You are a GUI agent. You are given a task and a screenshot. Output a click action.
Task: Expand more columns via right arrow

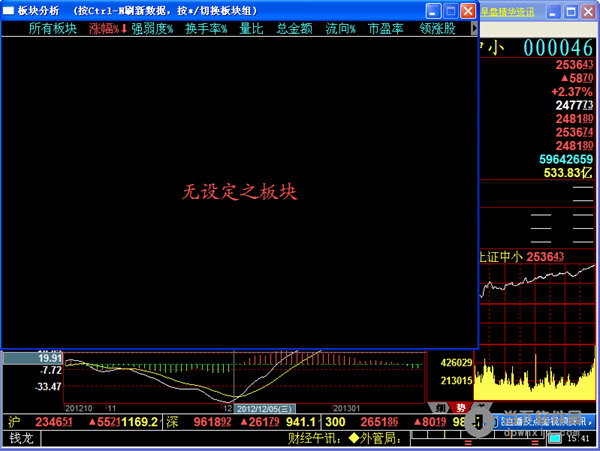pos(474,28)
